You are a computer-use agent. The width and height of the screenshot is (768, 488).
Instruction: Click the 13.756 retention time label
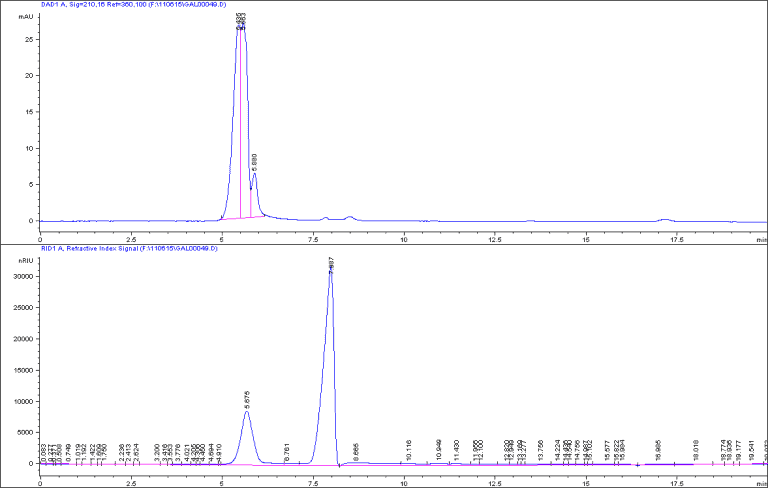click(541, 449)
